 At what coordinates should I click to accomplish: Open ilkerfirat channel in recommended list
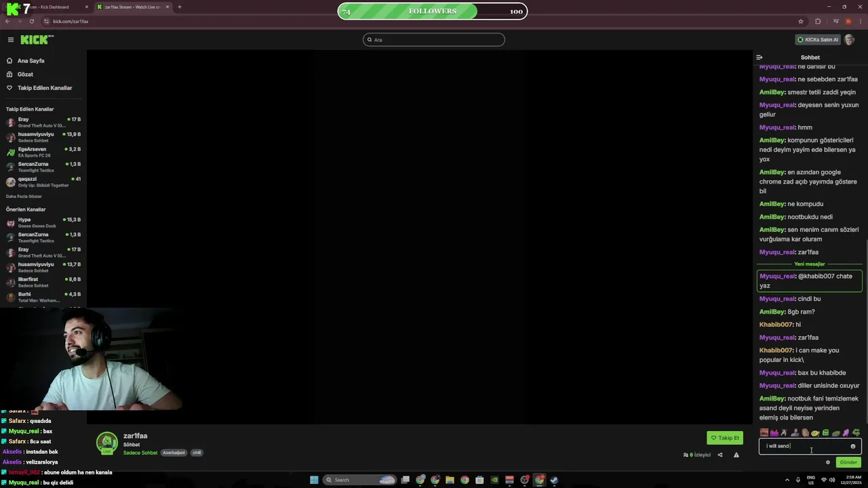(43, 282)
